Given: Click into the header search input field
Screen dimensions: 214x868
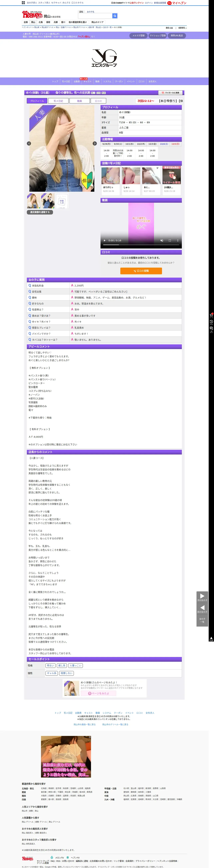Looking at the screenshot, I should 95,16.
